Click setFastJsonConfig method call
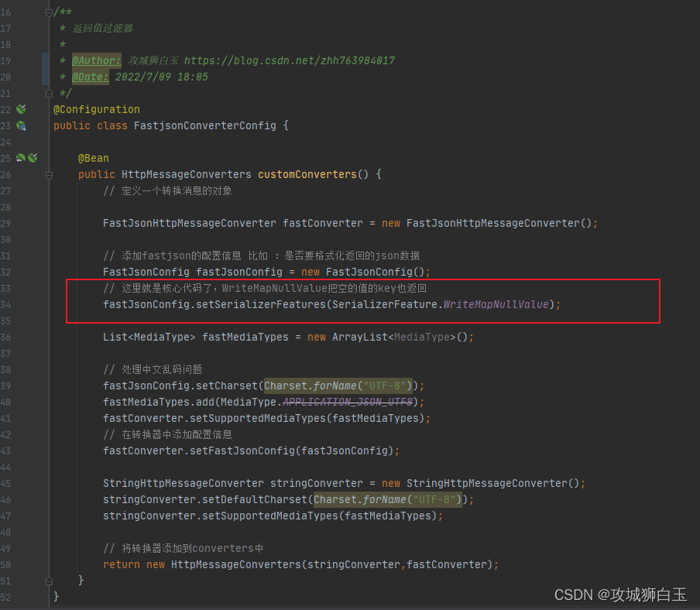The image size is (700, 610). pos(242,451)
